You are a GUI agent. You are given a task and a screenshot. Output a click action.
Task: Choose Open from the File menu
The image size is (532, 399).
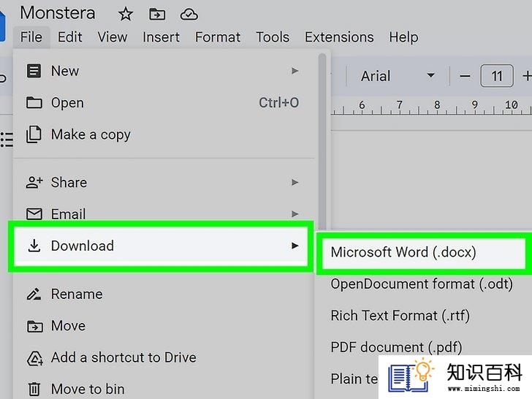coord(163,102)
